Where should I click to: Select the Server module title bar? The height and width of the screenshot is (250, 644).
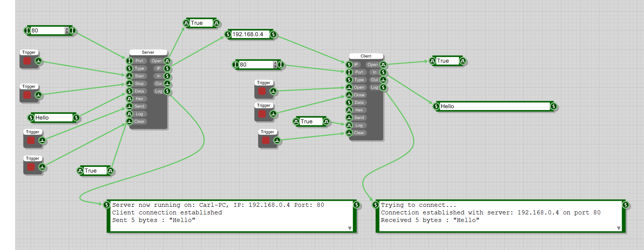148,52
